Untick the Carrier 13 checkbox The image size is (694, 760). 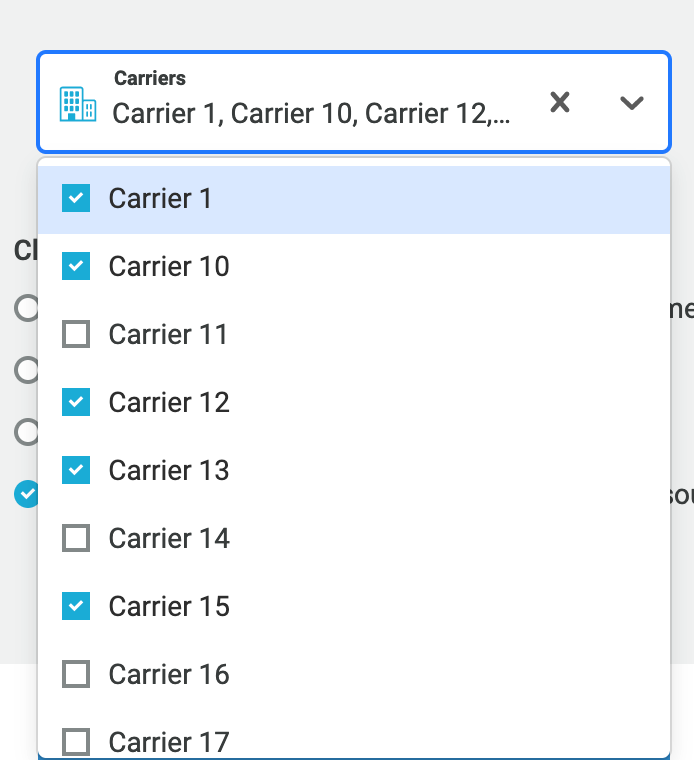click(76, 470)
